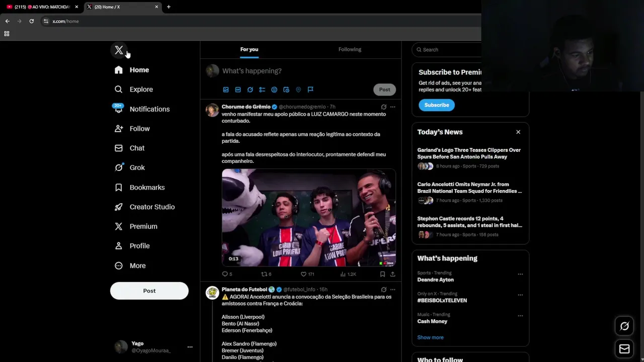Viewport: 644px width, 362px height.
Task: Open the browser apps grid icon
Action: click(x=7, y=34)
